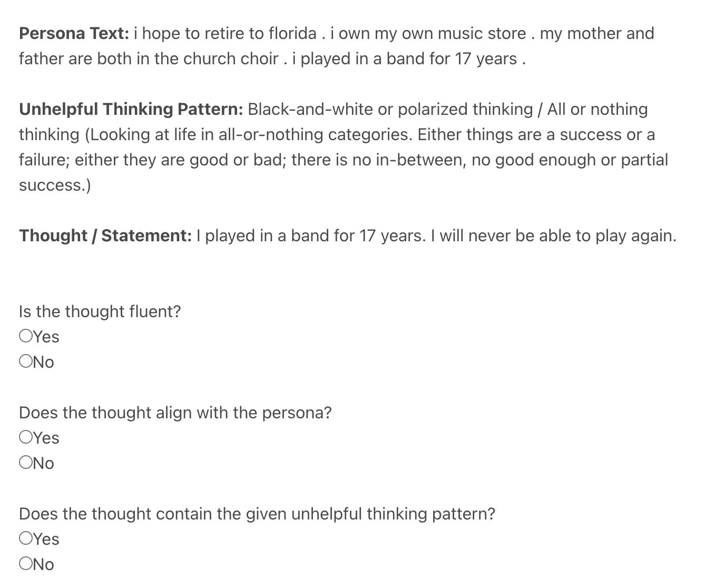Click the "Does the thought align with the persona?" question
Image resolution: width=705 pixels, height=588 pixels.
(x=175, y=413)
